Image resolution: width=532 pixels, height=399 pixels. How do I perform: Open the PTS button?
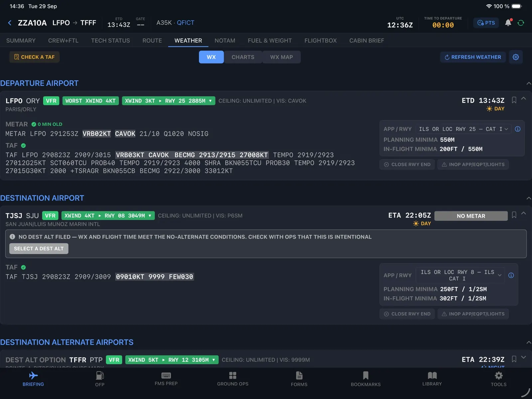click(x=486, y=23)
